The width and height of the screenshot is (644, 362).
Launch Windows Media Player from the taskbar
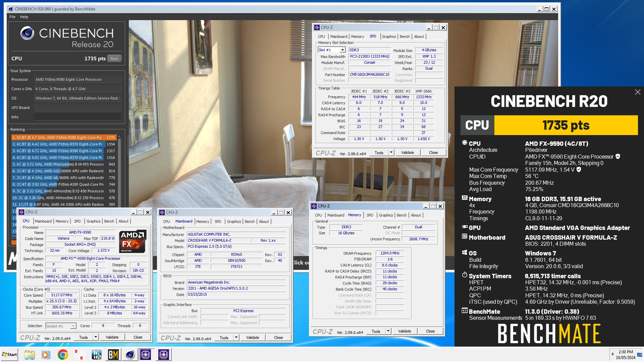click(46, 355)
